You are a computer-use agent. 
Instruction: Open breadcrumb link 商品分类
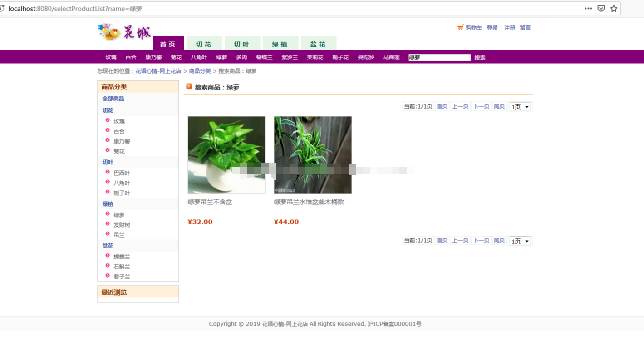click(200, 71)
